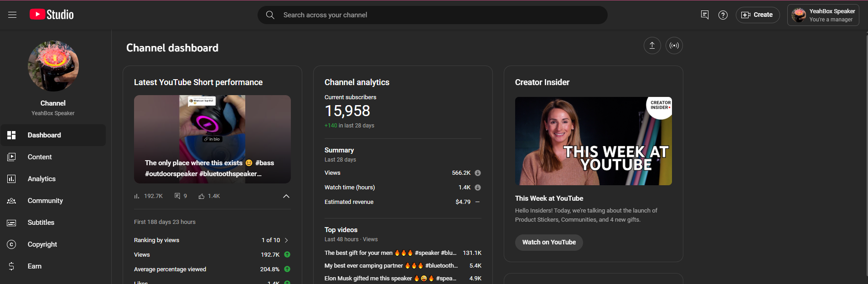Click the down arrow icon beside Watch time 1.4K

(x=478, y=188)
